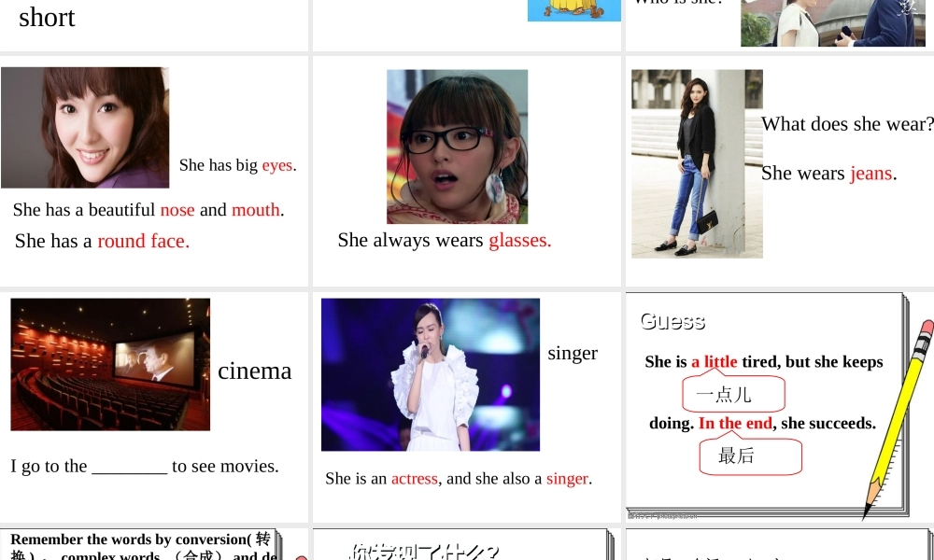The width and height of the screenshot is (934, 560).
Task: Click the cinema theater photo
Action: pyautogui.click(x=110, y=364)
